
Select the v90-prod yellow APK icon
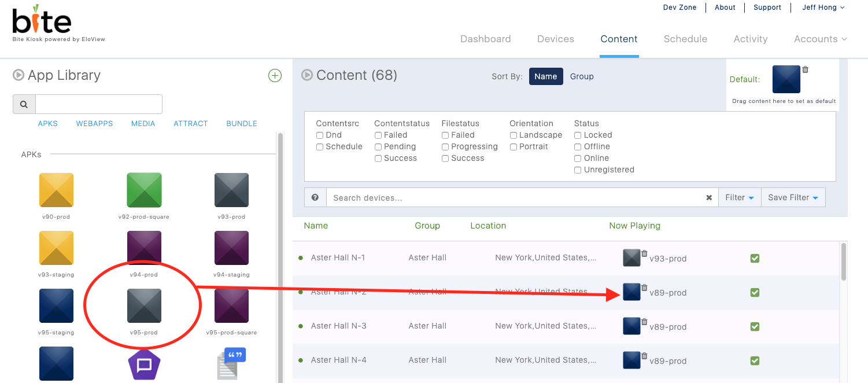(56, 190)
